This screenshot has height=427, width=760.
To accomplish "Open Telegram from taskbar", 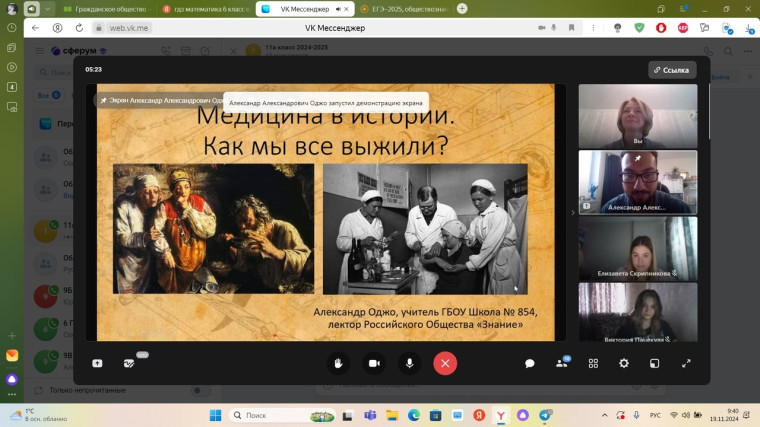I will click(545, 415).
